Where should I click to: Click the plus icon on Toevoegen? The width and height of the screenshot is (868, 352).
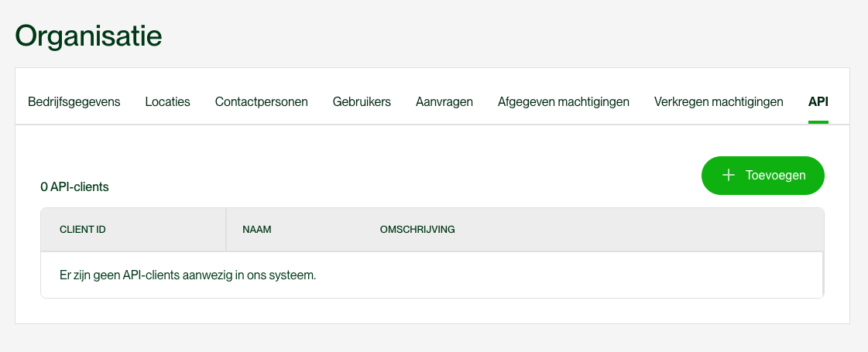click(x=728, y=176)
